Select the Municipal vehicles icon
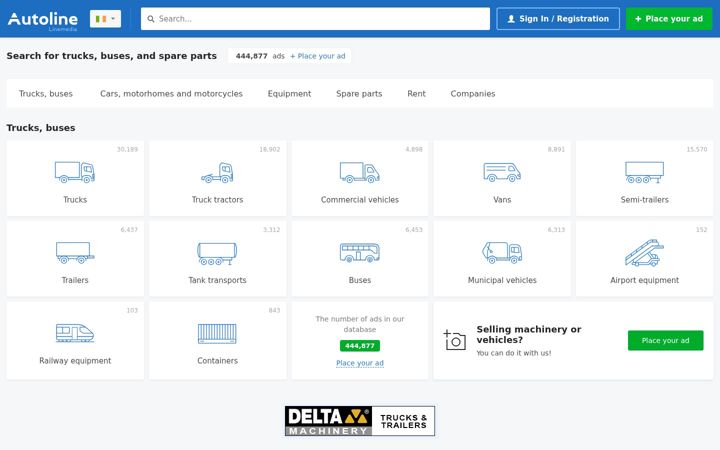Screen dimensions: 720x450 click(x=502, y=253)
